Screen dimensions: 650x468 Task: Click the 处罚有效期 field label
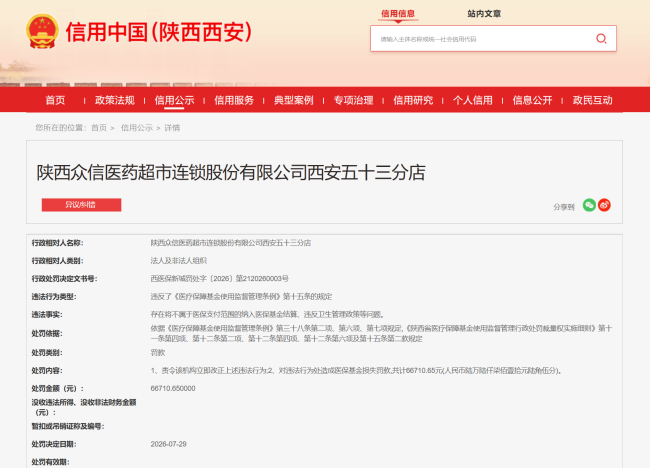click(x=51, y=462)
